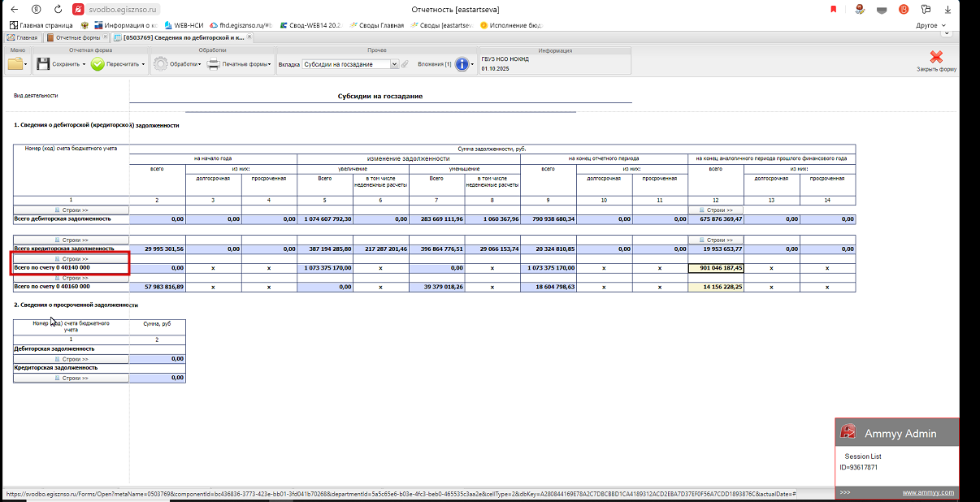Click the Обработки gear icon

pyautogui.click(x=160, y=64)
